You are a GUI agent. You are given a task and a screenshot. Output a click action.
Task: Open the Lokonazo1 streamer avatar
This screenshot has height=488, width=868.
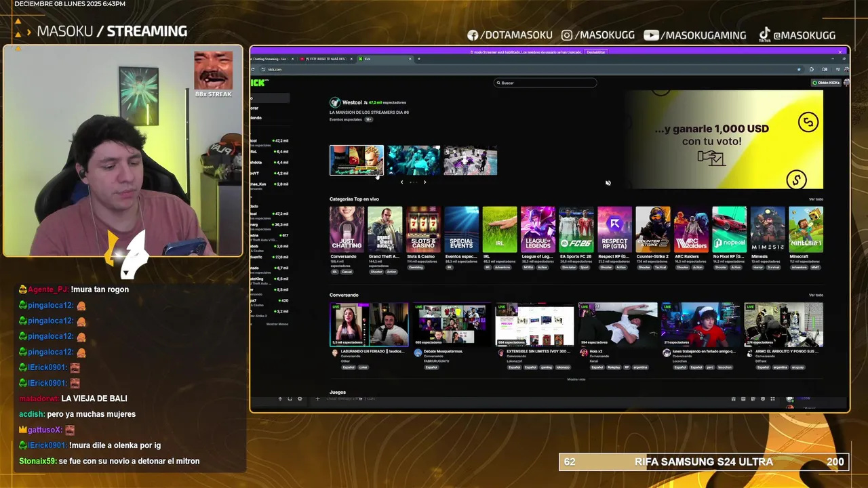500,353
